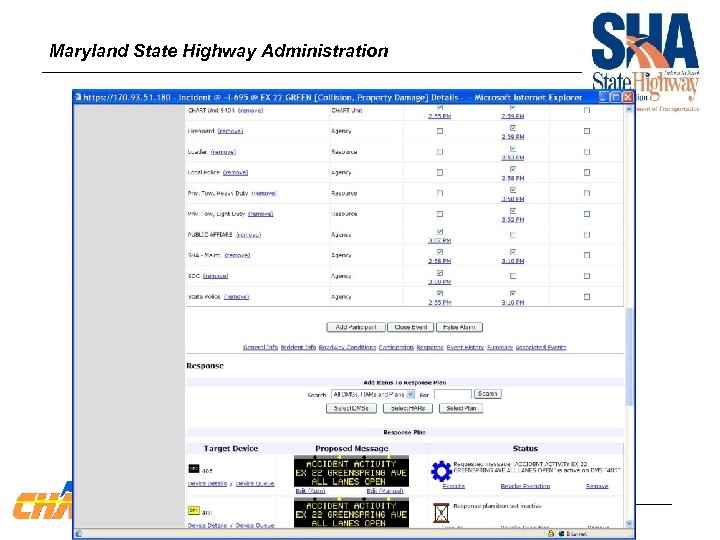The height and width of the screenshot is (540, 720).
Task: Jump to the Event History section link
Action: coord(465,347)
